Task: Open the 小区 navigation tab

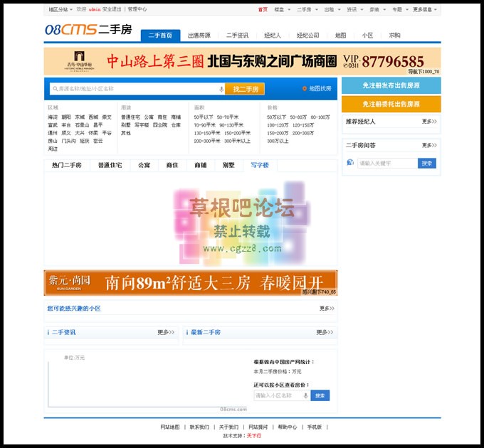Action: 367,36
